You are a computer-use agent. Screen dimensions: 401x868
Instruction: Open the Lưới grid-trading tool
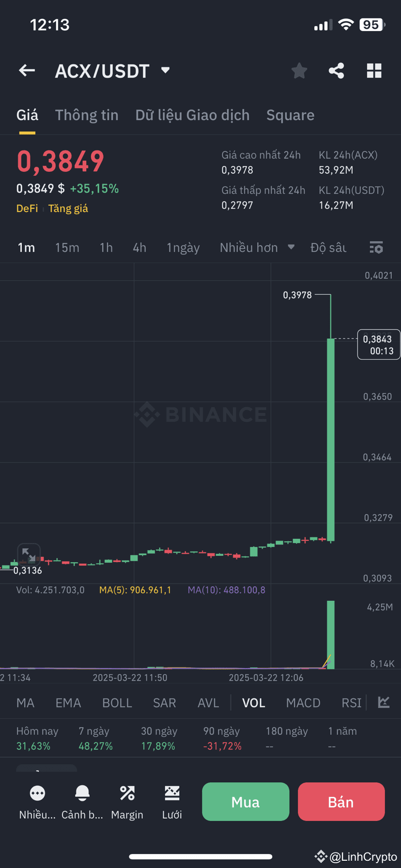pyautogui.click(x=172, y=801)
